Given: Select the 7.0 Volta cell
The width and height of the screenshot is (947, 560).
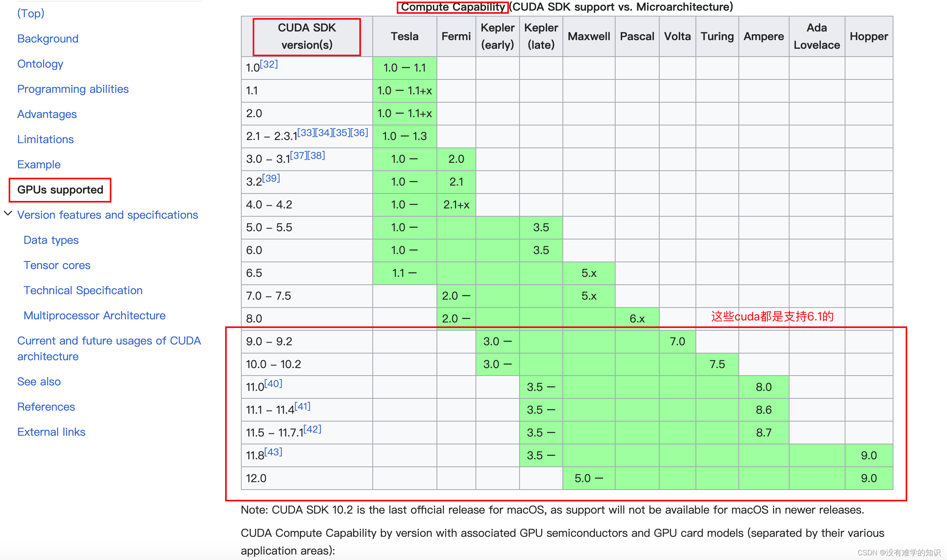Looking at the screenshot, I should pyautogui.click(x=677, y=341).
